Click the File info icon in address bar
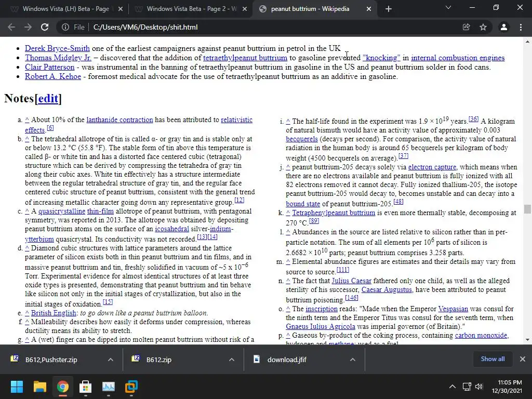532x399 pixels. [x=65, y=27]
